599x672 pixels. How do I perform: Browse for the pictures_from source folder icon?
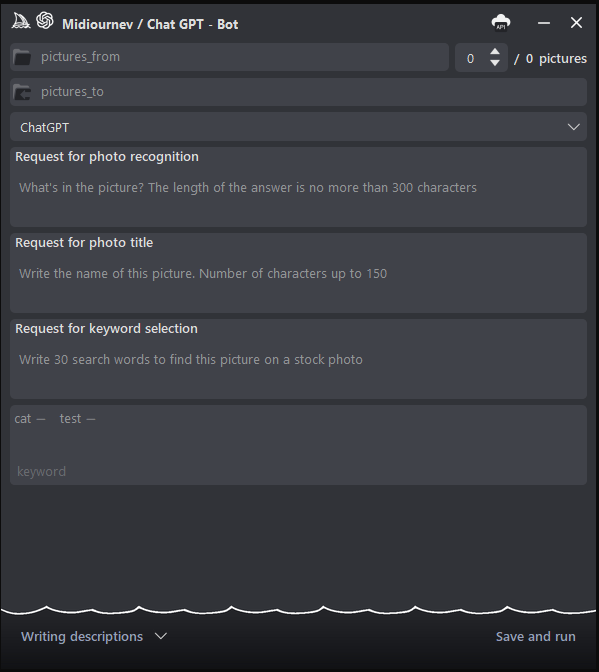22,57
